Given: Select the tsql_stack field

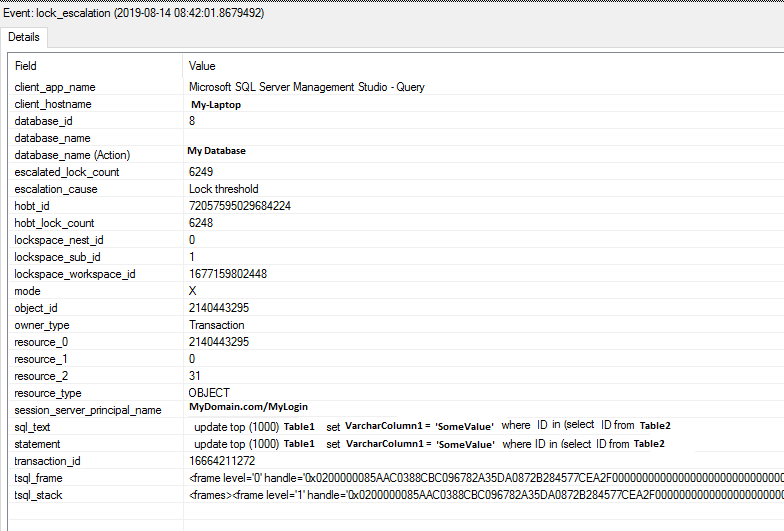Looking at the screenshot, I should click(38, 495).
